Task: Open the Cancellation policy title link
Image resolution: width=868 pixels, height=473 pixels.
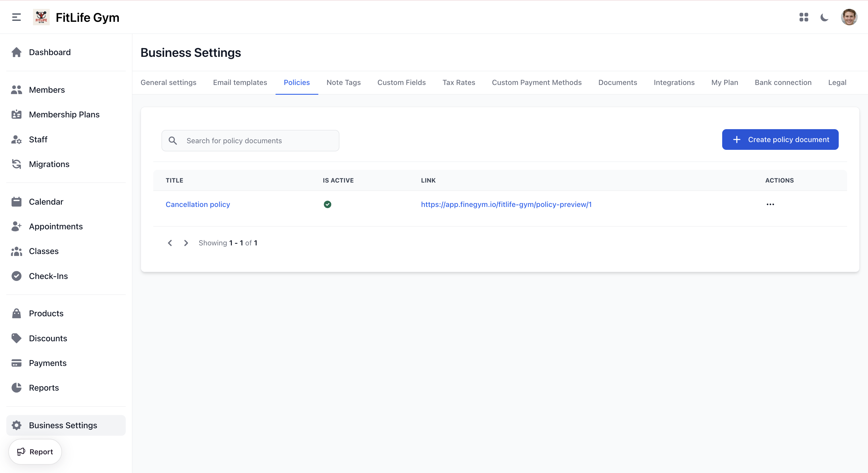Action: tap(198, 204)
